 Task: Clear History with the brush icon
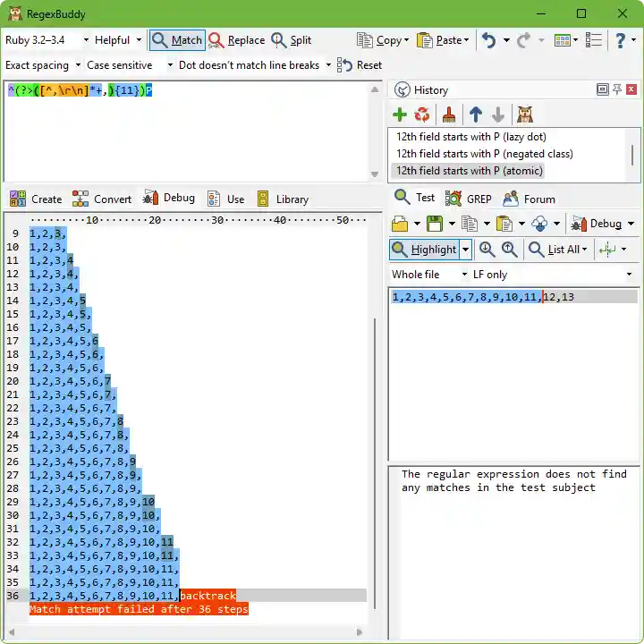pyautogui.click(x=449, y=114)
